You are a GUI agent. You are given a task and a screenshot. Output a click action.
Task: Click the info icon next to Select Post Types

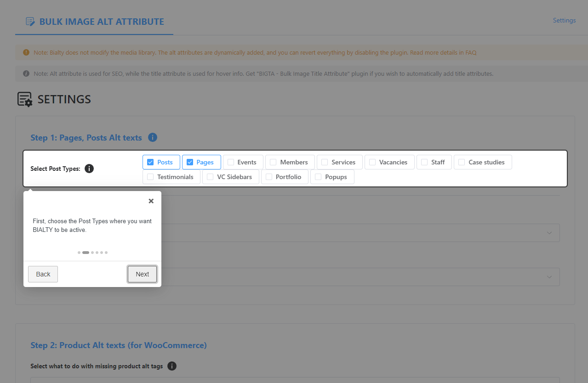[x=89, y=168]
